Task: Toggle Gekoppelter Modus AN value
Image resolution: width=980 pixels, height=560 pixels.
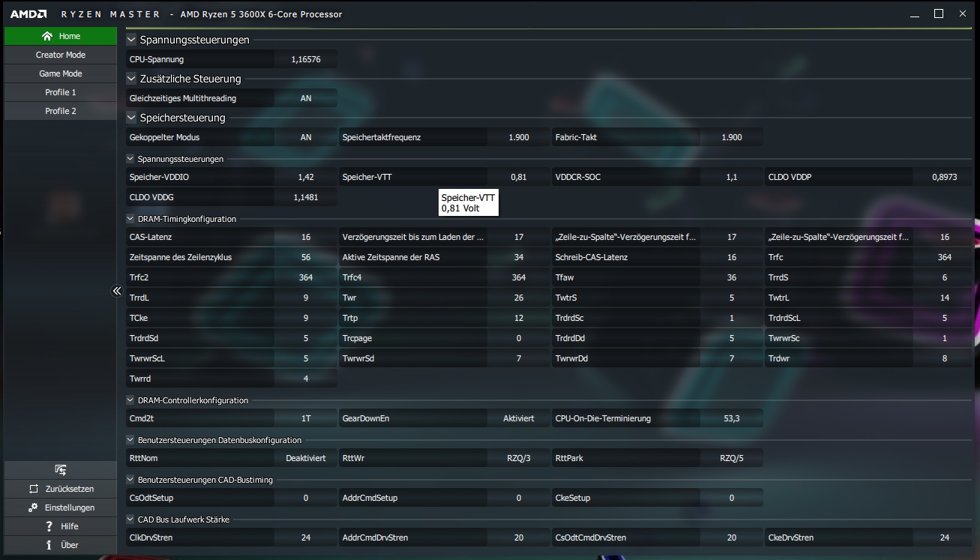Action: coord(306,137)
